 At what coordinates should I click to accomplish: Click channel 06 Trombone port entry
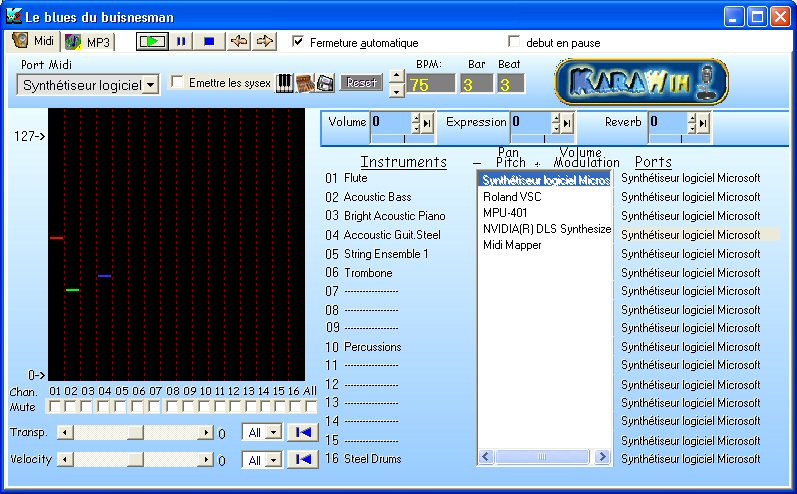(x=690, y=273)
